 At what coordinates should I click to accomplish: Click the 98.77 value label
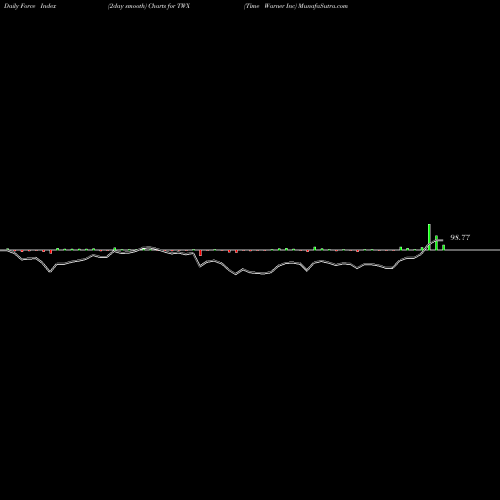(x=460, y=237)
